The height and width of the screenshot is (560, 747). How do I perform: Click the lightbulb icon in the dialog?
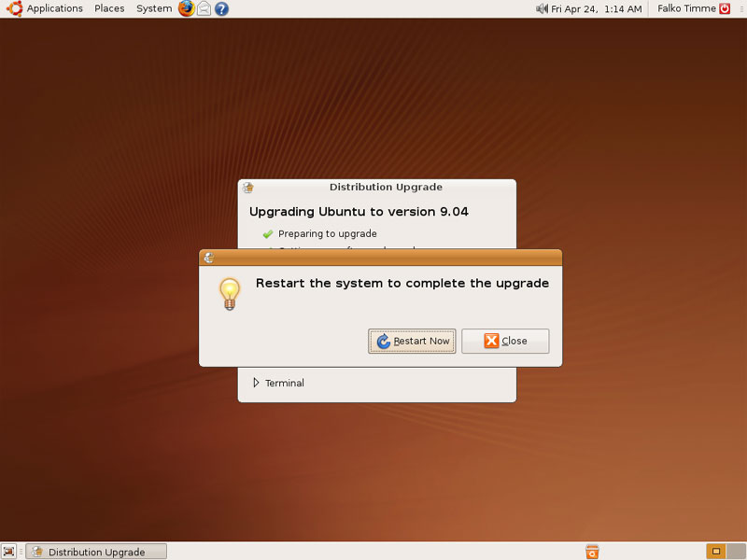pyautogui.click(x=230, y=294)
